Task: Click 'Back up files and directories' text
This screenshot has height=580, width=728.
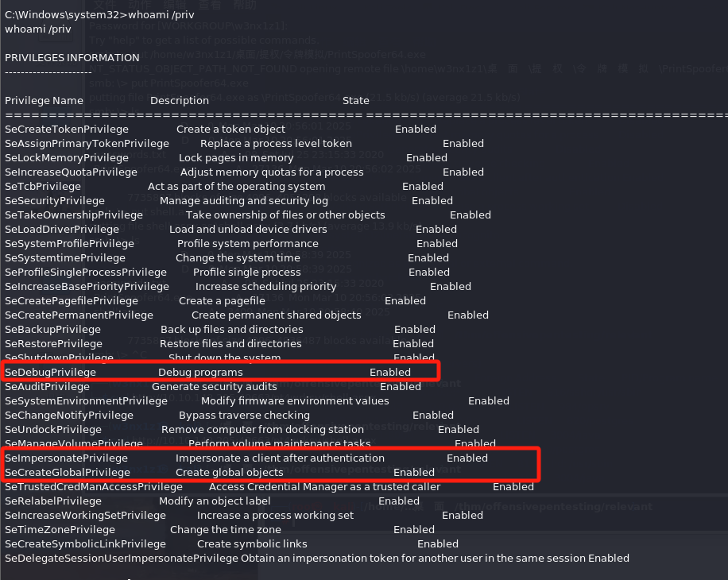Action: click(x=232, y=330)
